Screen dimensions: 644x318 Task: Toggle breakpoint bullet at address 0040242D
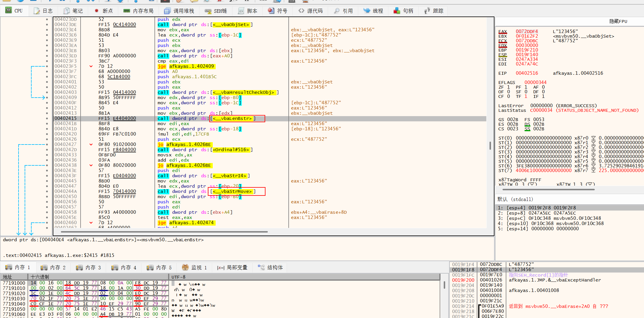click(x=47, y=149)
